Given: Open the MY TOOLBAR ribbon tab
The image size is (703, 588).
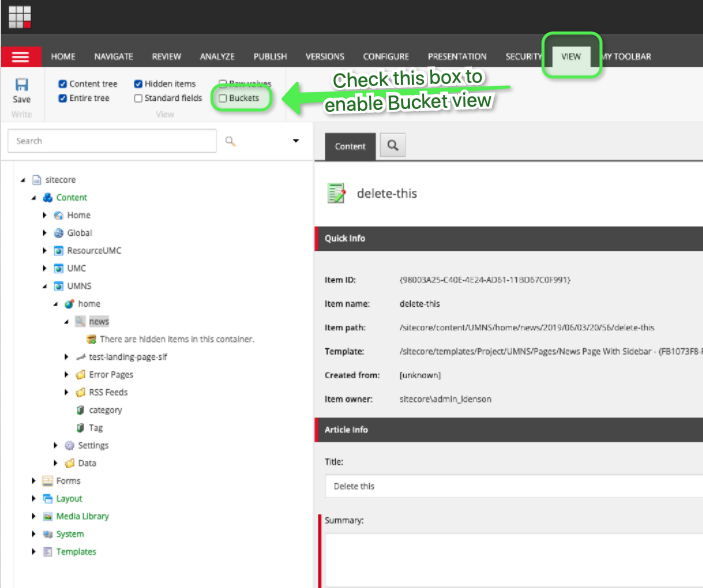Looking at the screenshot, I should (x=627, y=57).
